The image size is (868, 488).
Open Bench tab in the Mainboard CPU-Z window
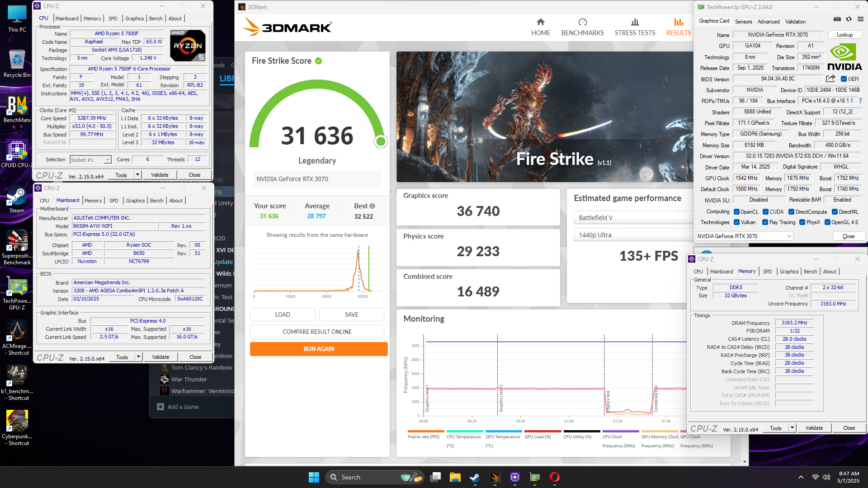tap(157, 201)
